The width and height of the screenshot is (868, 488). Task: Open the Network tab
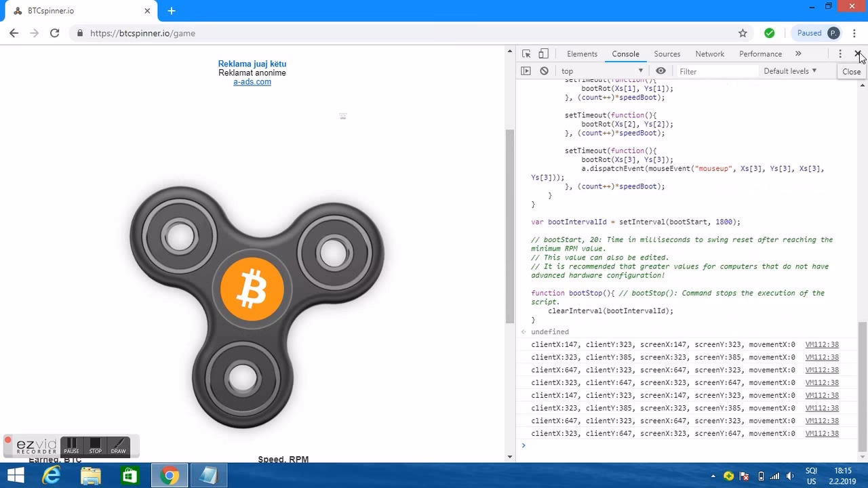(x=709, y=54)
